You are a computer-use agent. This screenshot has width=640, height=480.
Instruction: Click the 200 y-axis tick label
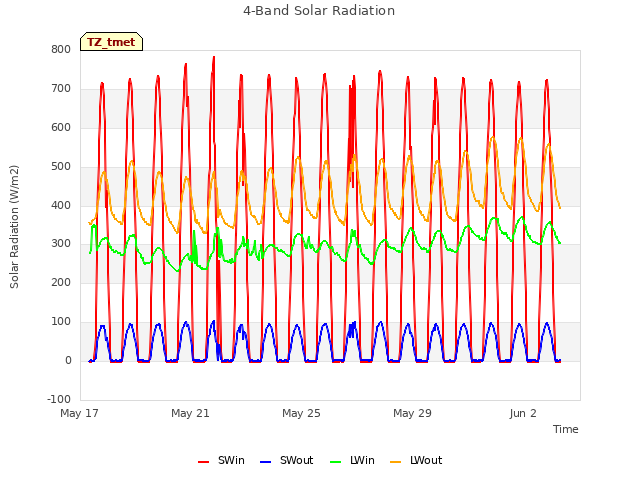61,283
